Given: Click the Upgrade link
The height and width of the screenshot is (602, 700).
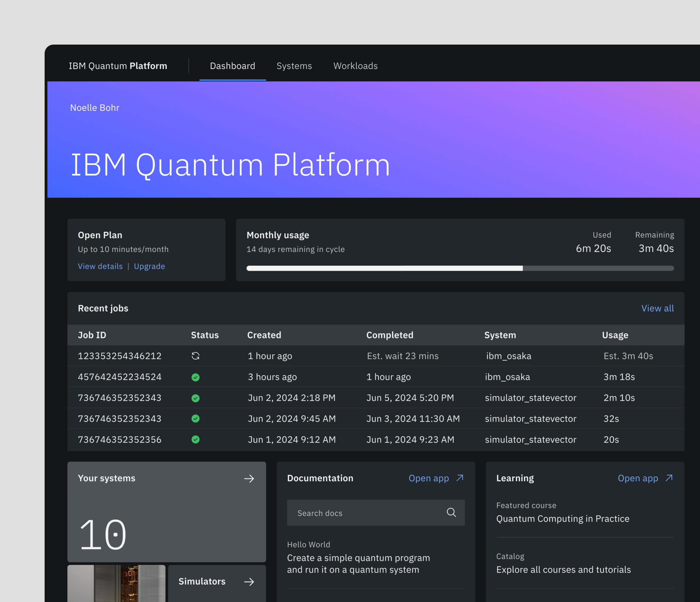Looking at the screenshot, I should [x=149, y=266].
